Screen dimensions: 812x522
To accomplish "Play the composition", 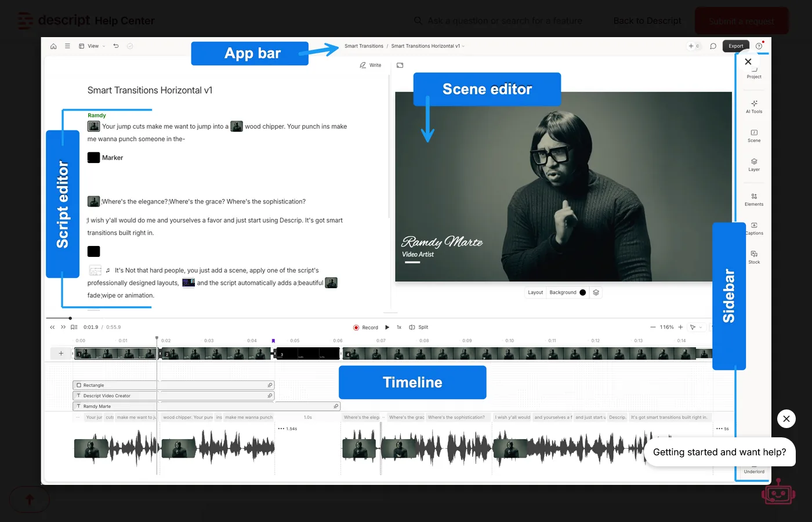I will (x=387, y=327).
